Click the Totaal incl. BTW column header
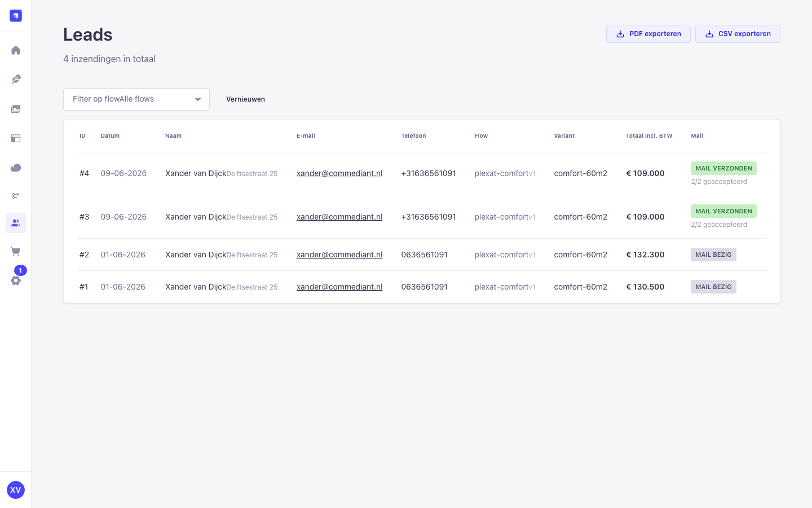The width and height of the screenshot is (812, 508). point(649,136)
